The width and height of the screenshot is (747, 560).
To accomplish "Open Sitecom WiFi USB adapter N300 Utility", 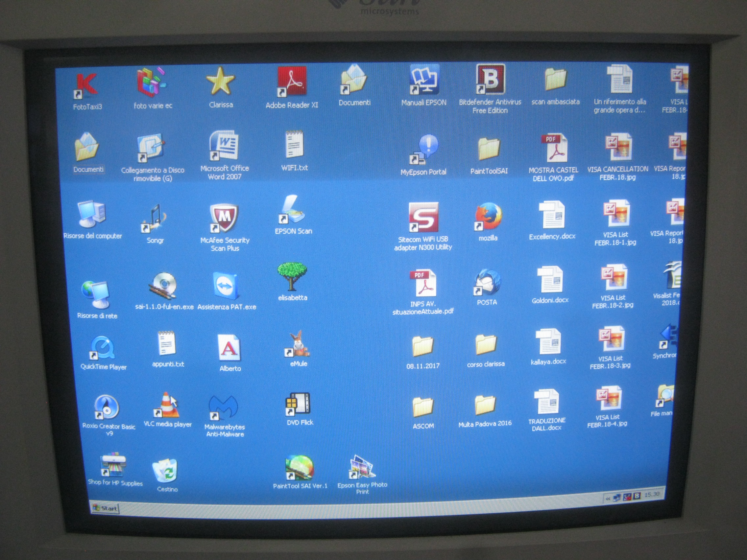I will [423, 217].
